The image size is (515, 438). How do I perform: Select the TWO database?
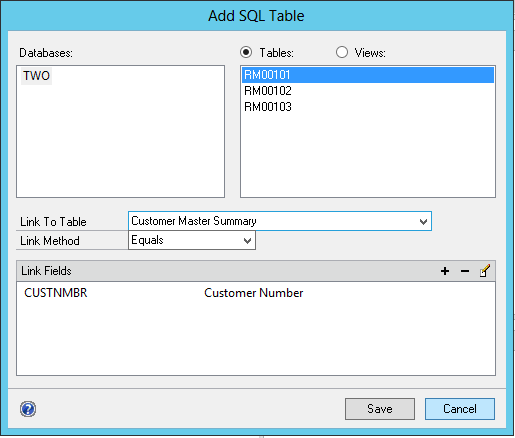tap(36, 76)
